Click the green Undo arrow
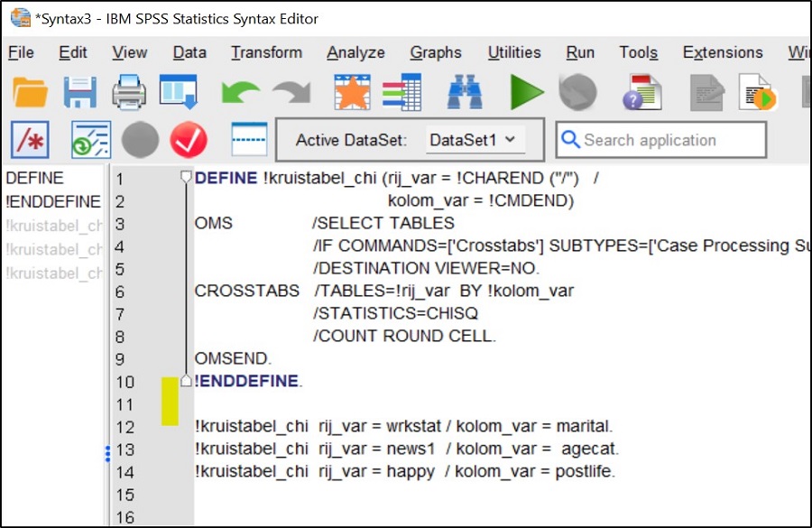This screenshot has width=812, height=528. point(240,92)
